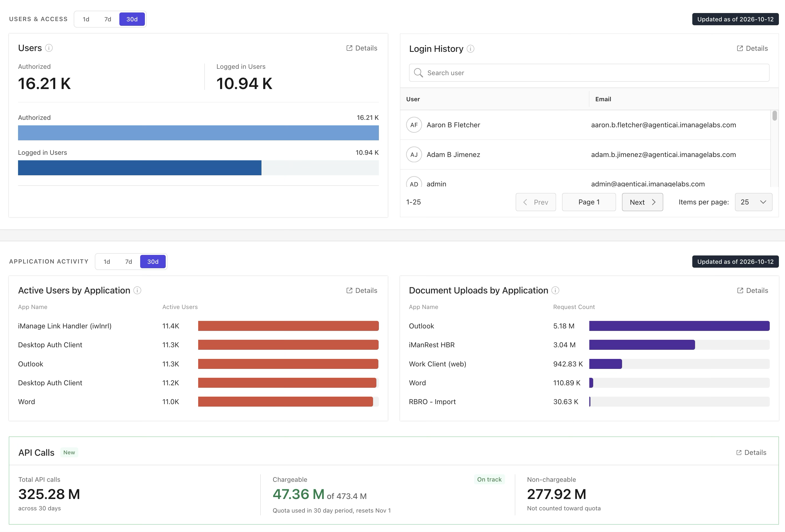Screen dimensions: 785x532
Task: Switch Users & Access range to 7d
Action: (x=108, y=19)
